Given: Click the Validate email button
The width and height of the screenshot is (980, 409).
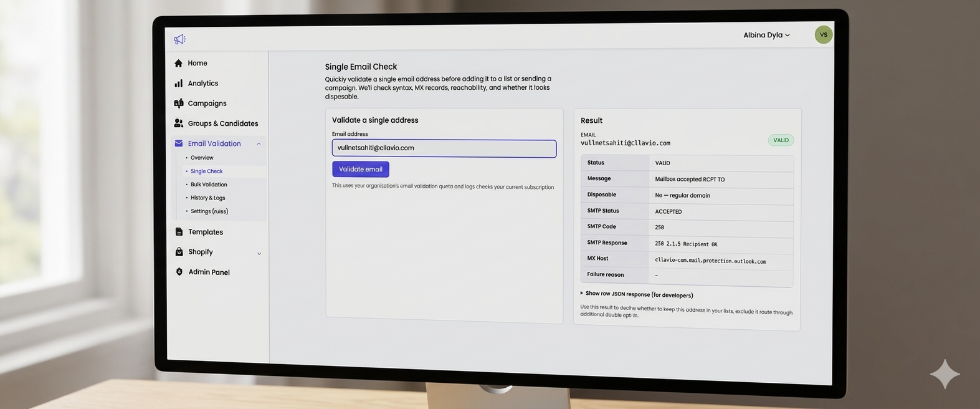Looking at the screenshot, I should point(361,169).
